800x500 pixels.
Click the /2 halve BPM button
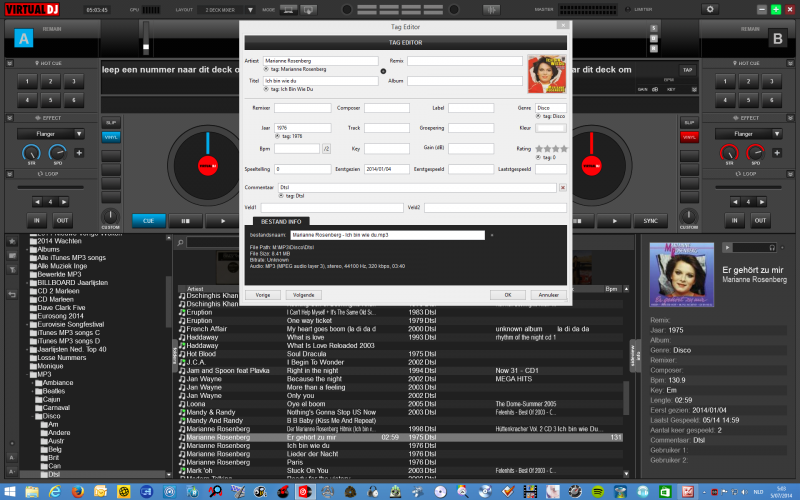[327, 148]
